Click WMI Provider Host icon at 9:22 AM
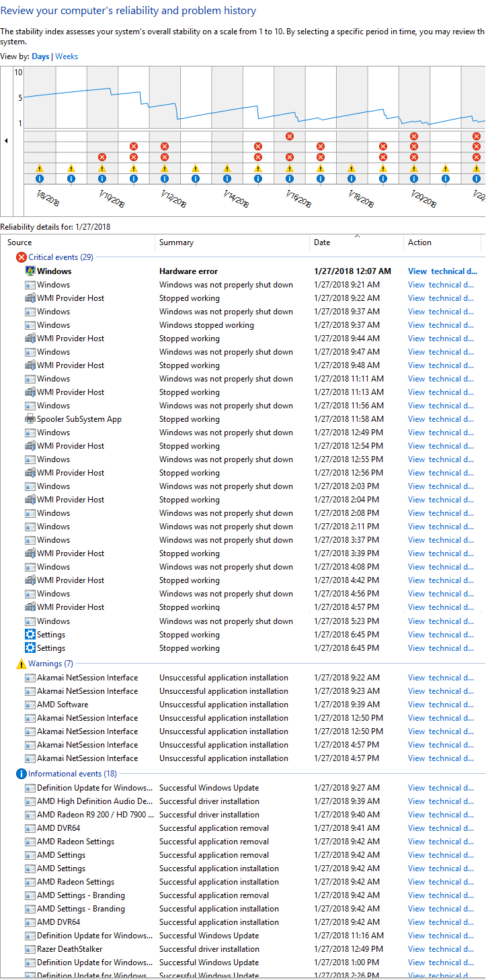 point(30,298)
